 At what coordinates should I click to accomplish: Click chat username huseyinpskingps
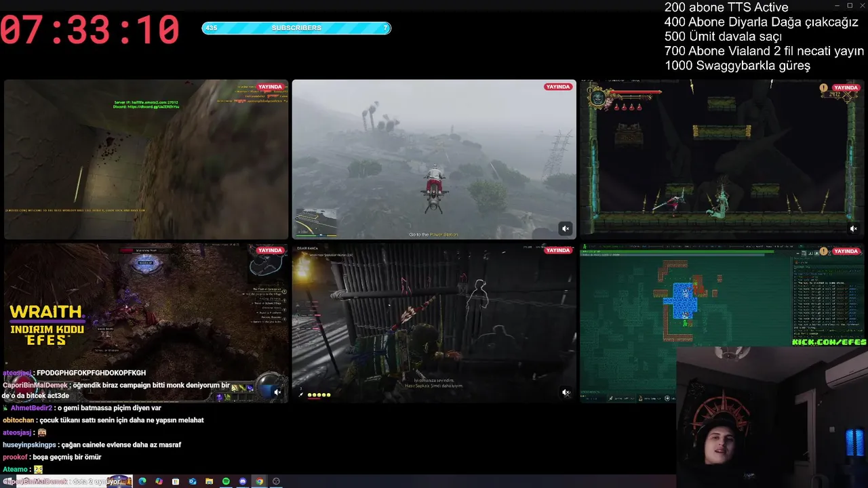tap(30, 445)
